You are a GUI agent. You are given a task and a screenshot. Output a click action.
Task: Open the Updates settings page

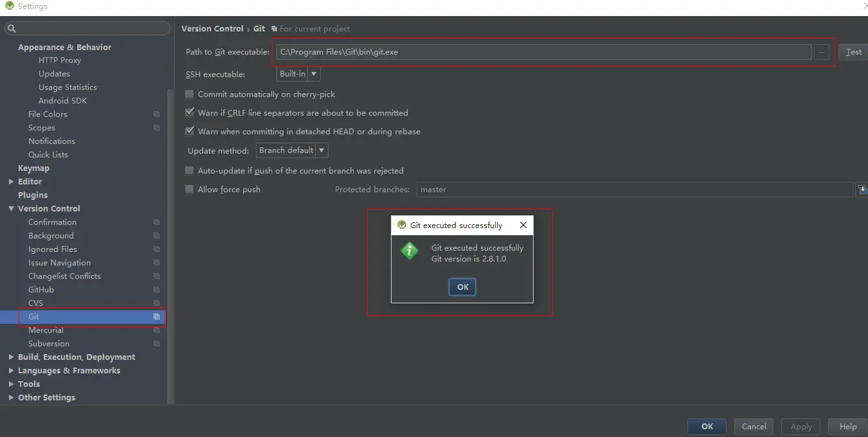[x=54, y=74]
